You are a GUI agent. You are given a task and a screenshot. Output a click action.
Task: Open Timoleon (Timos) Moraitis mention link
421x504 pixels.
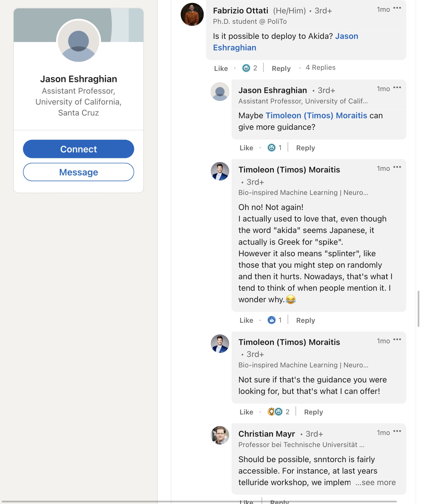tap(316, 116)
